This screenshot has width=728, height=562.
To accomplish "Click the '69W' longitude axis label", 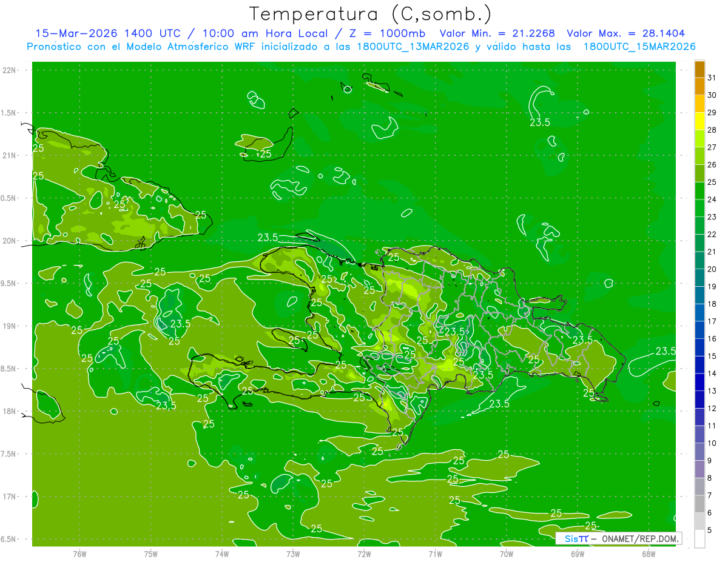I will click(x=578, y=554).
